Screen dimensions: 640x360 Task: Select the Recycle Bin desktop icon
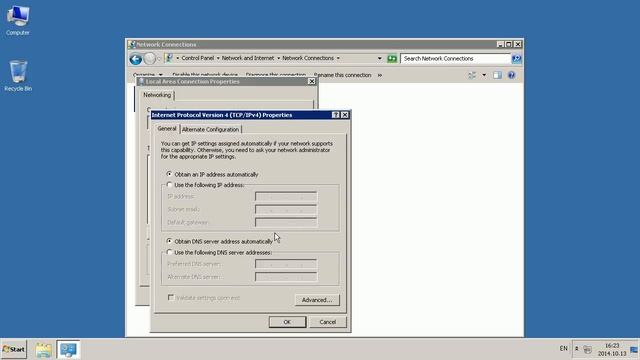click(18, 76)
